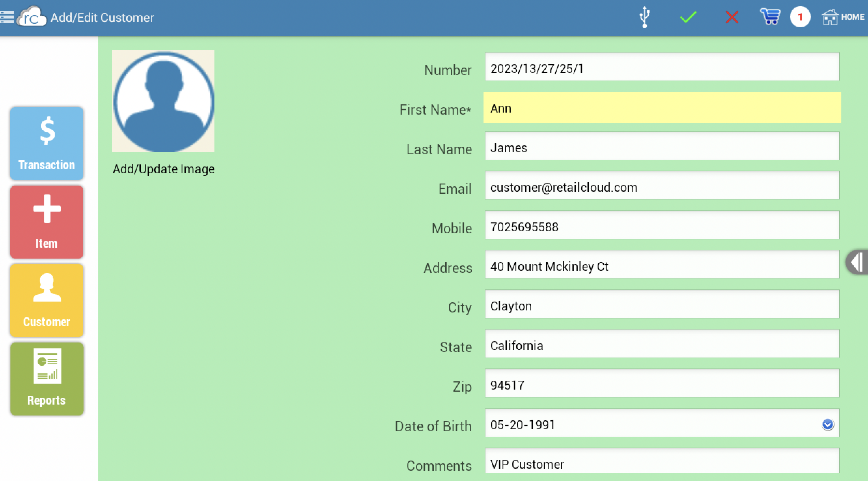Screen dimensions: 868x481
Task: Click the Email input field
Action: coord(662,185)
